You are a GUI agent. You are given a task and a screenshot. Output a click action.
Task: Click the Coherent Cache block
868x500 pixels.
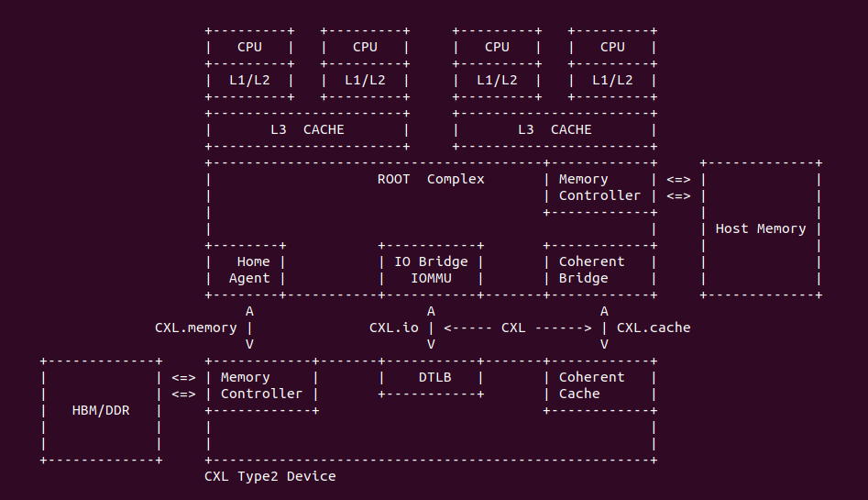[x=591, y=385]
